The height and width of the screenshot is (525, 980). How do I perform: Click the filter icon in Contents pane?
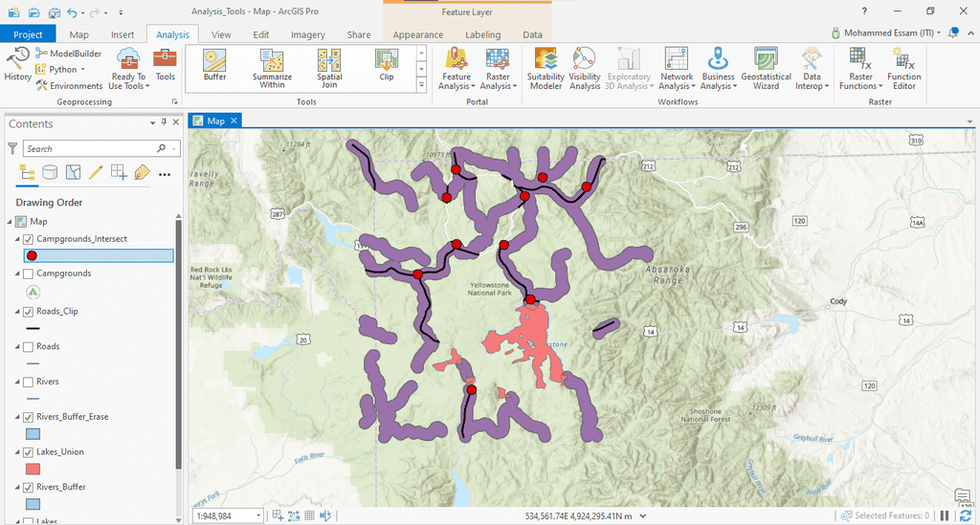click(x=12, y=148)
